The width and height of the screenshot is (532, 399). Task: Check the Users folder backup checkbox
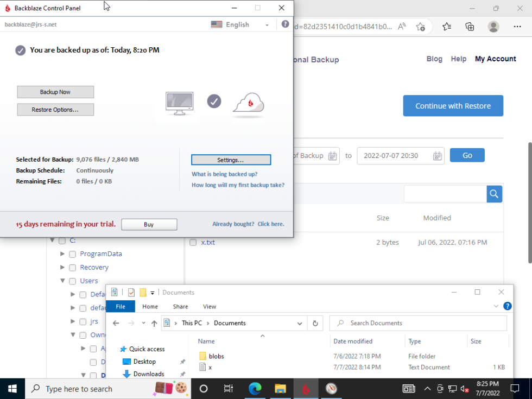(72, 281)
